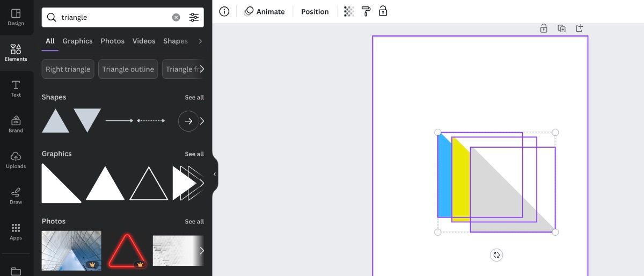This screenshot has height=276, width=644.
Task: Click the Graphics section heading
Action: click(56, 154)
